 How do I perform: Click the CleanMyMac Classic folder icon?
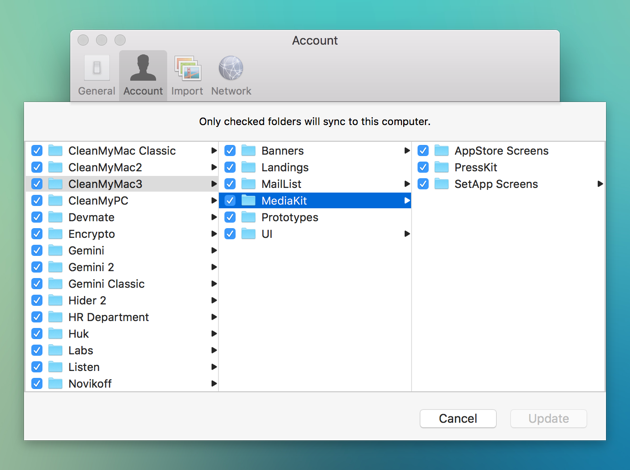tap(55, 151)
